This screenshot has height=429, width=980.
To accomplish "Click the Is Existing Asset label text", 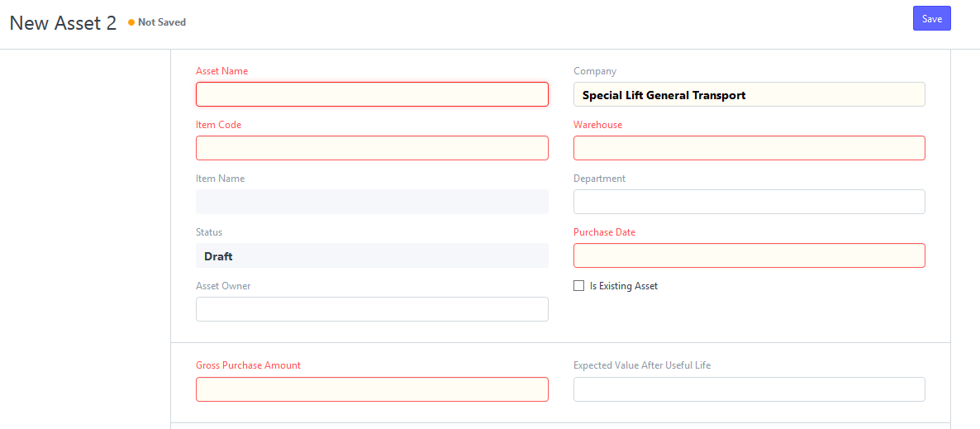I will pos(624,286).
